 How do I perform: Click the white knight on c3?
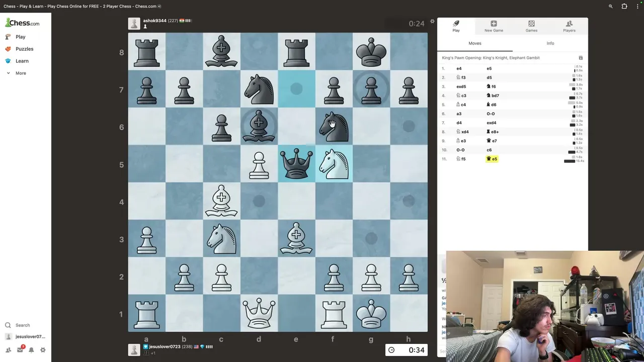221,239
